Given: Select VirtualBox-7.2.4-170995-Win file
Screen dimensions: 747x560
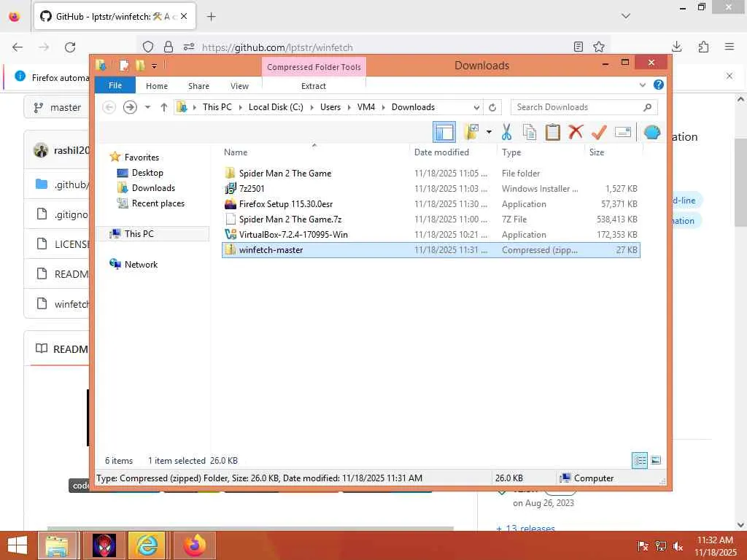Looking at the screenshot, I should [x=430, y=234].
